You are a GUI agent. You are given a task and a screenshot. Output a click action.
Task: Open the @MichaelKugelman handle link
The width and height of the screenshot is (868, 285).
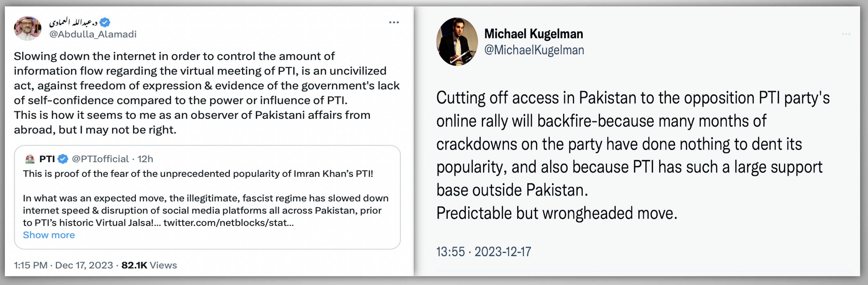[x=534, y=50]
